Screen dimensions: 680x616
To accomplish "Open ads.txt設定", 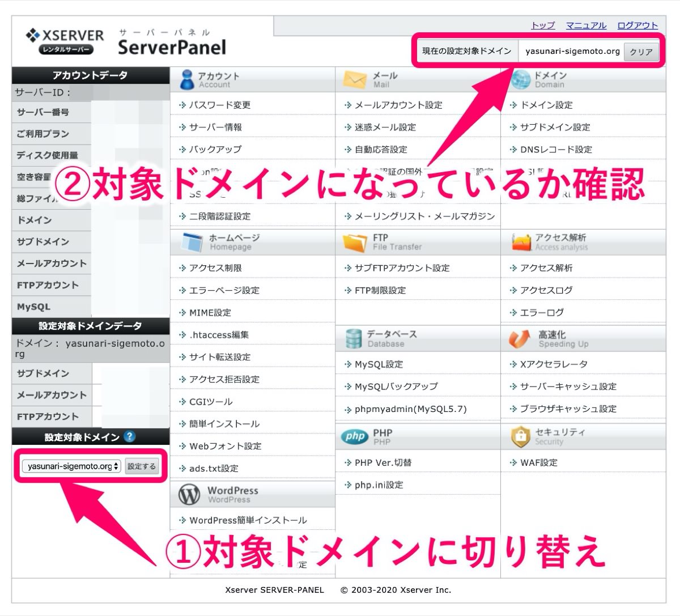I will (214, 469).
